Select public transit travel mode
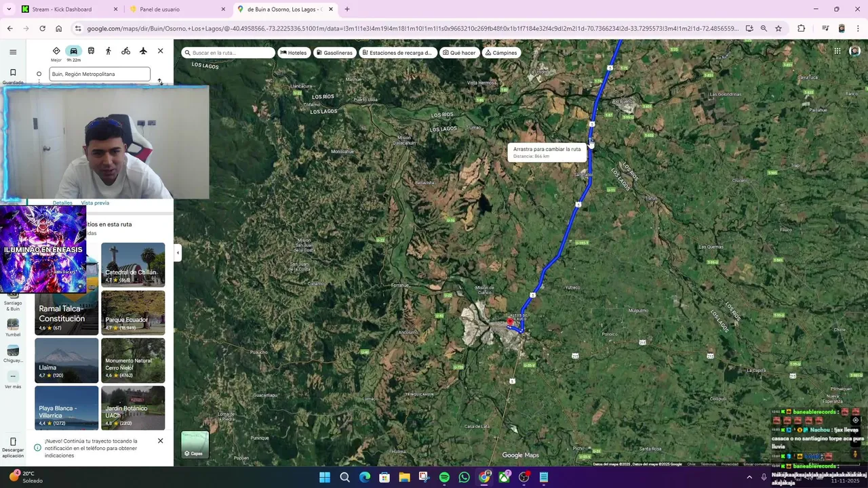 (91, 51)
